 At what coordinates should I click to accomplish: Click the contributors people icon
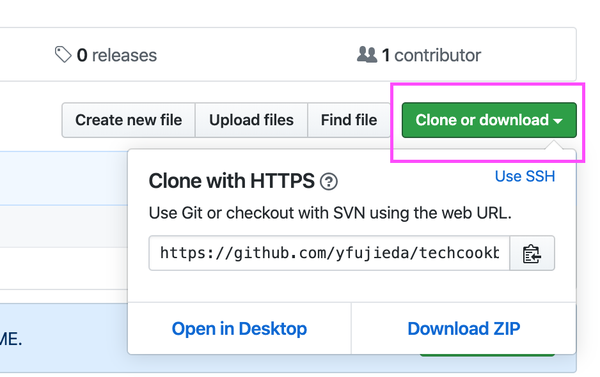click(x=367, y=54)
